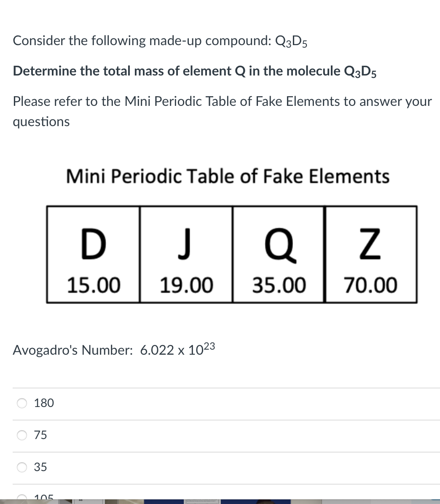Click the element J cell in the table

point(185,253)
